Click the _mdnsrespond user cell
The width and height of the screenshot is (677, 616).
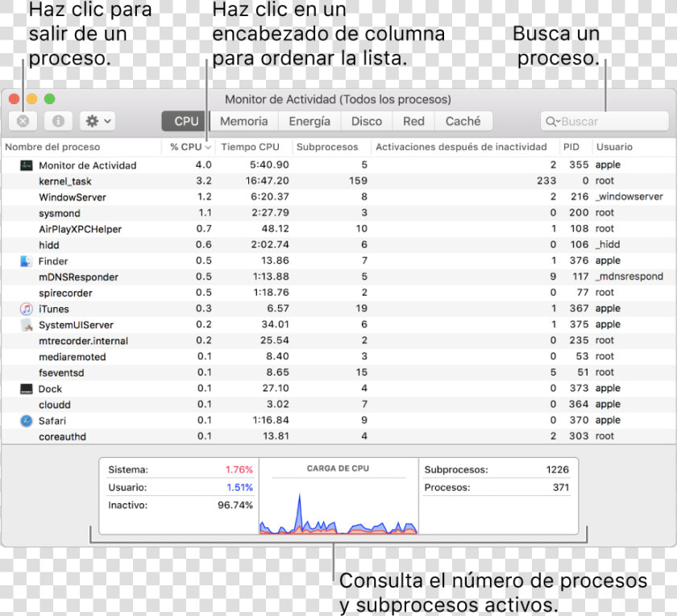tap(629, 277)
